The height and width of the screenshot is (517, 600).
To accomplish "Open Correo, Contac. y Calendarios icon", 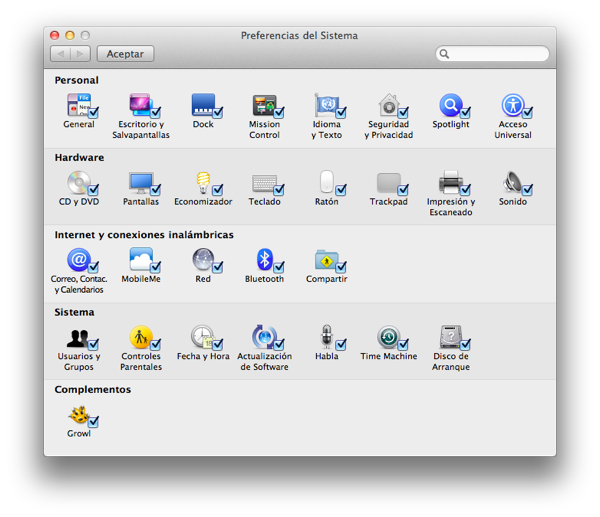I will 78,259.
